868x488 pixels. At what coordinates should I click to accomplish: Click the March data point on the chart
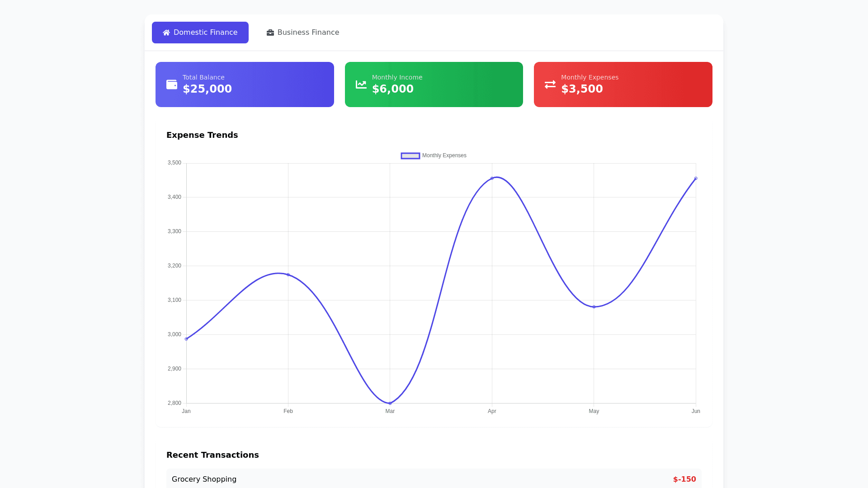(x=390, y=402)
